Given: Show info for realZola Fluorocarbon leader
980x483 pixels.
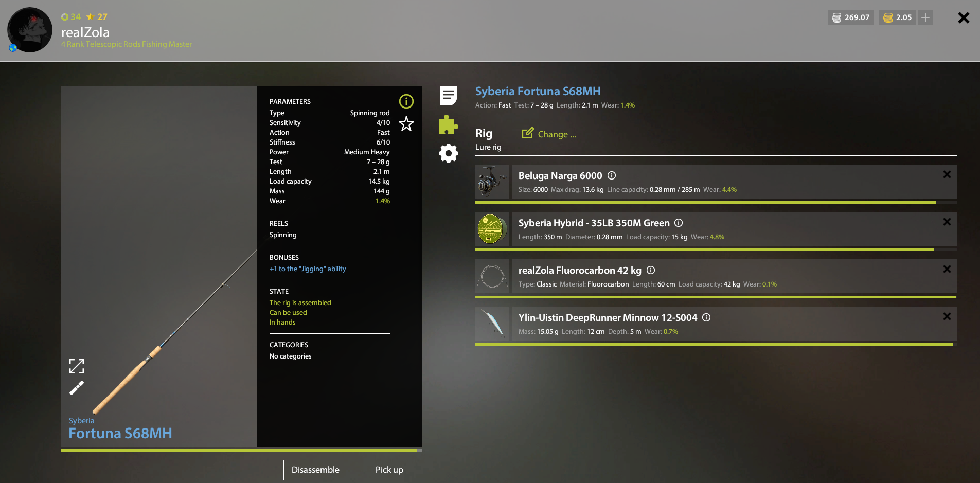Looking at the screenshot, I should [651, 270].
